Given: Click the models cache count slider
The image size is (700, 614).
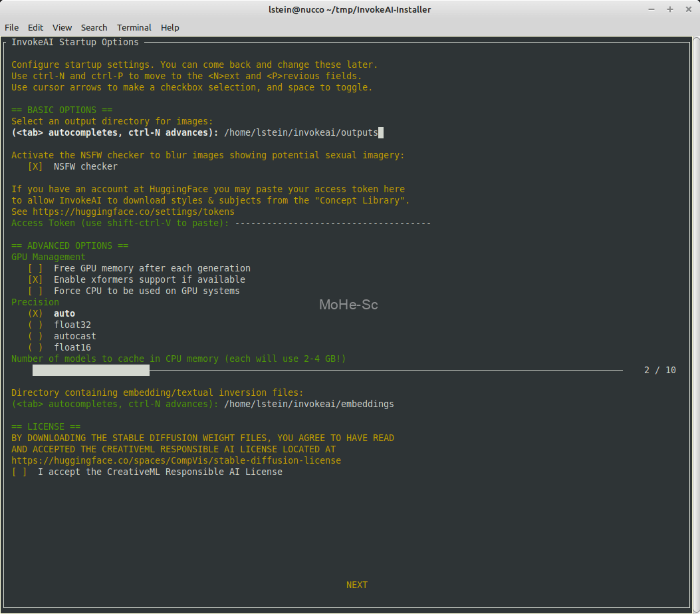Looking at the screenshot, I should point(327,370).
